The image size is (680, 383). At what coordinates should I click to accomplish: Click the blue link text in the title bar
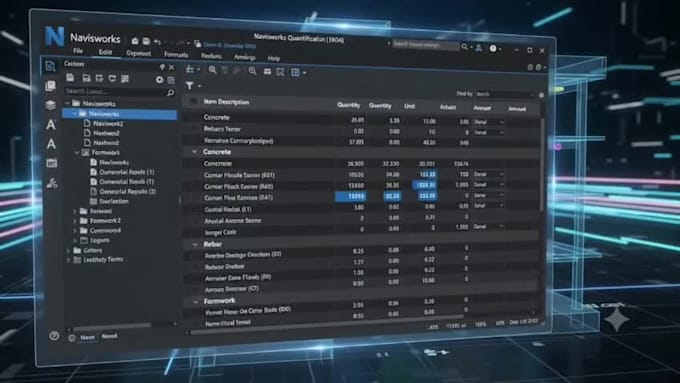tap(229, 45)
